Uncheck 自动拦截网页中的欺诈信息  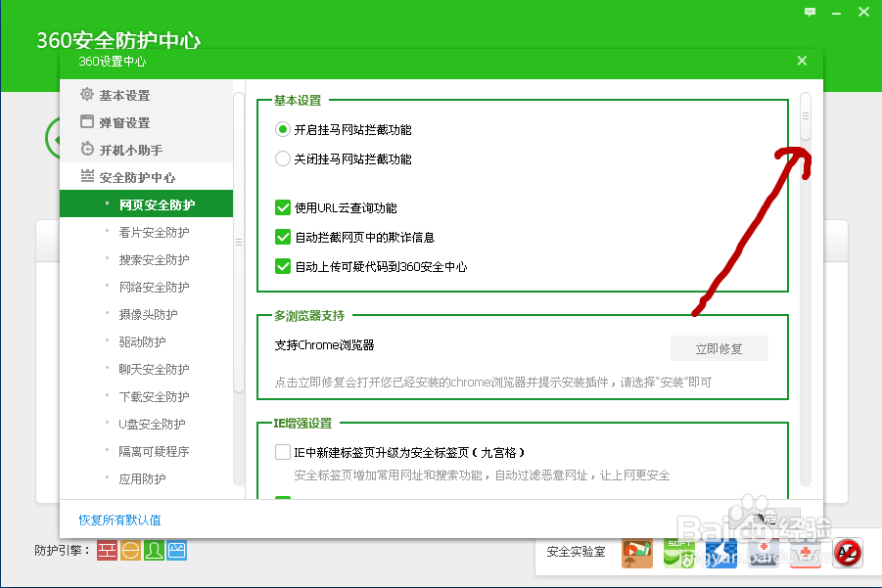pos(282,237)
